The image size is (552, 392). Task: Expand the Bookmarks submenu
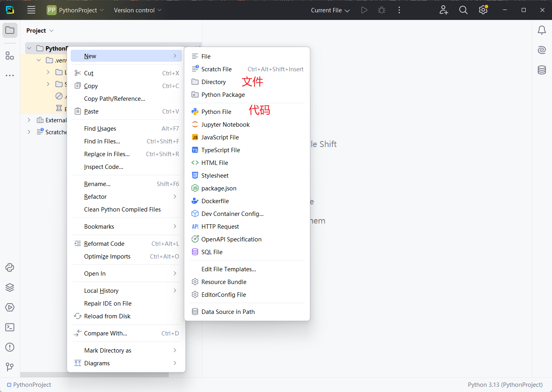coord(126,227)
